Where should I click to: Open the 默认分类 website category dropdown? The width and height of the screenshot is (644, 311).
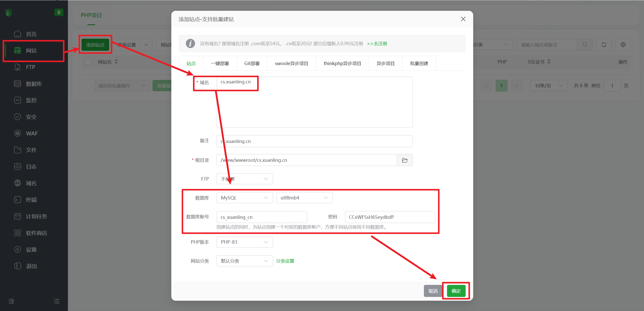coord(244,261)
